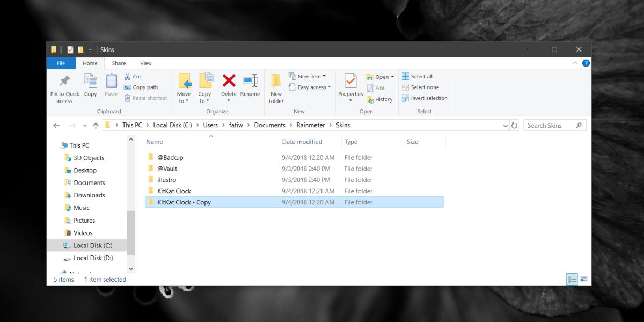The image size is (644, 322).
Task: Select the @Backup folder
Action: click(294, 158)
